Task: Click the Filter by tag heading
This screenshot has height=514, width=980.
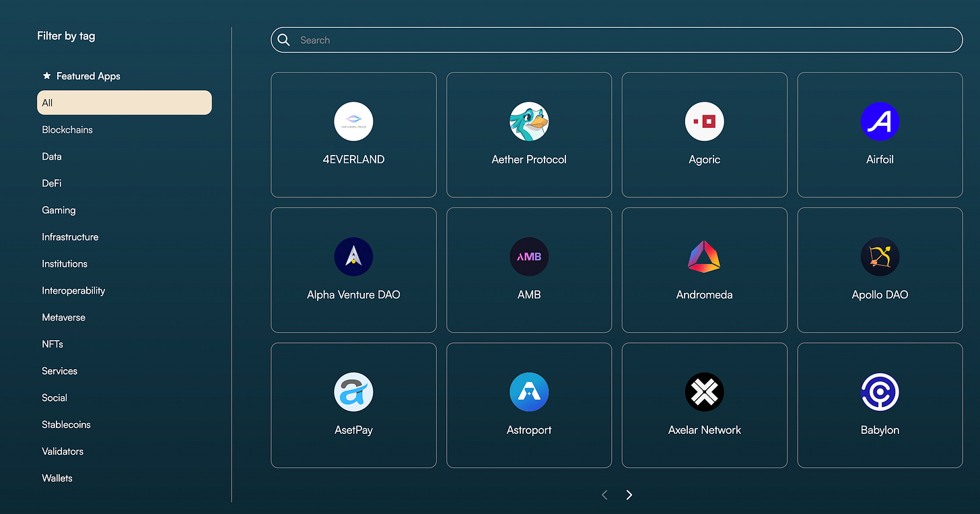Action: [x=66, y=36]
